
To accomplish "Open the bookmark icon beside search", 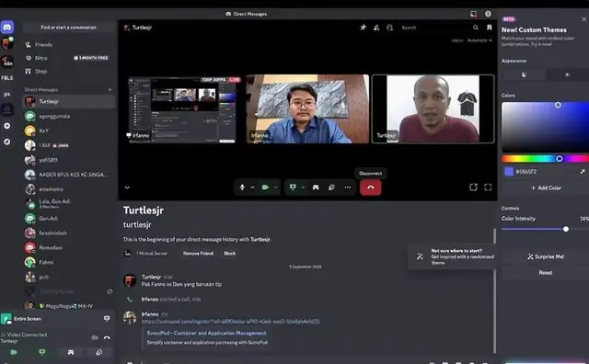I will [489, 28].
